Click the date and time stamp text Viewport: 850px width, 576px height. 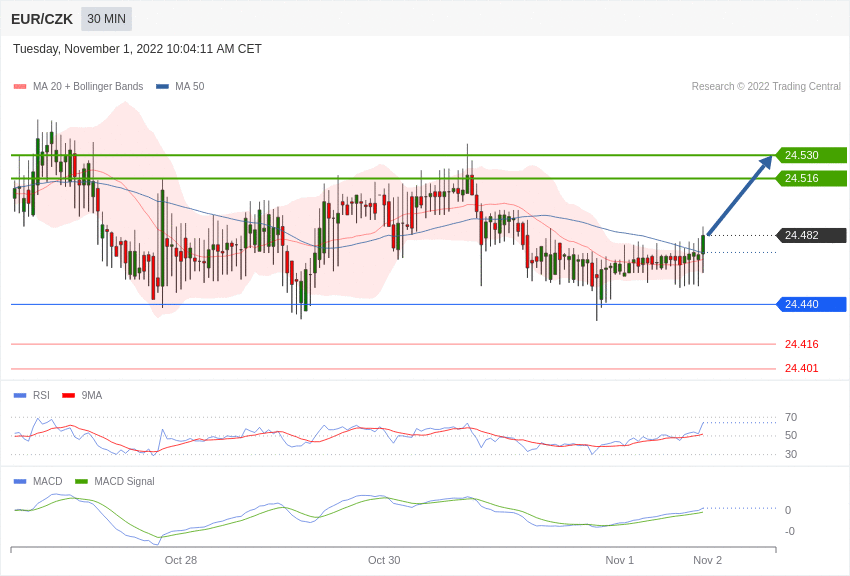137,49
